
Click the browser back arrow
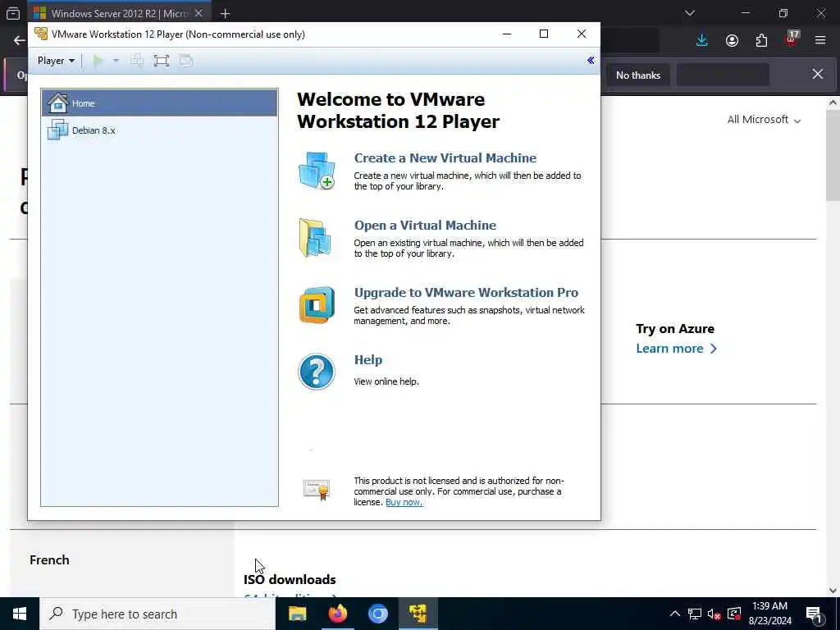click(20, 40)
